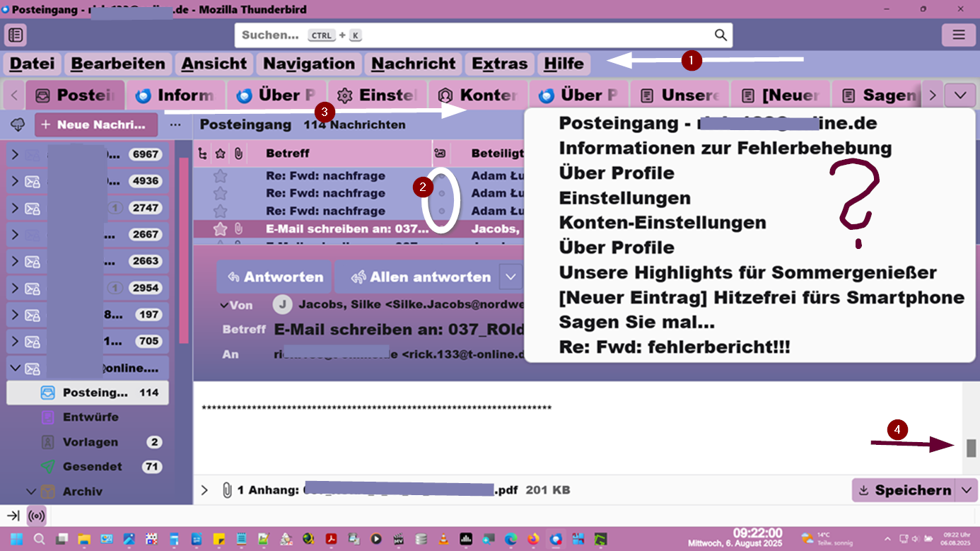Open File Explorer from the taskbar
Image resolution: width=980 pixels, height=551 pixels.
83,539
